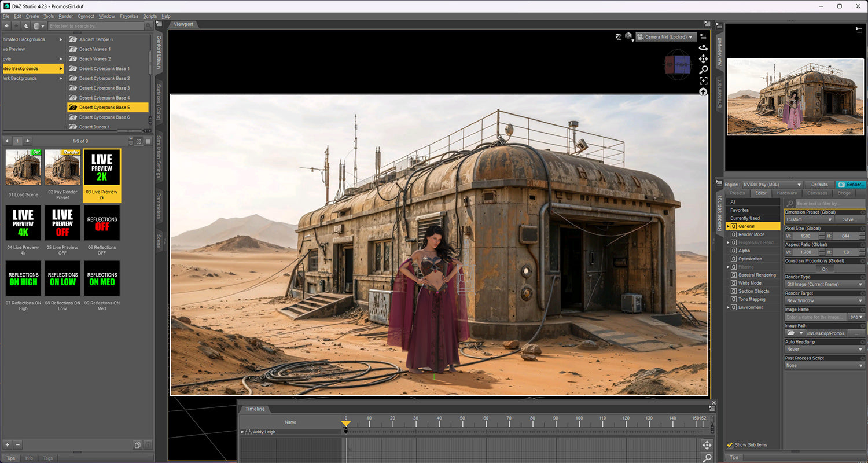Click the timeline pan arrows icon
868x463 pixels.
tap(707, 445)
